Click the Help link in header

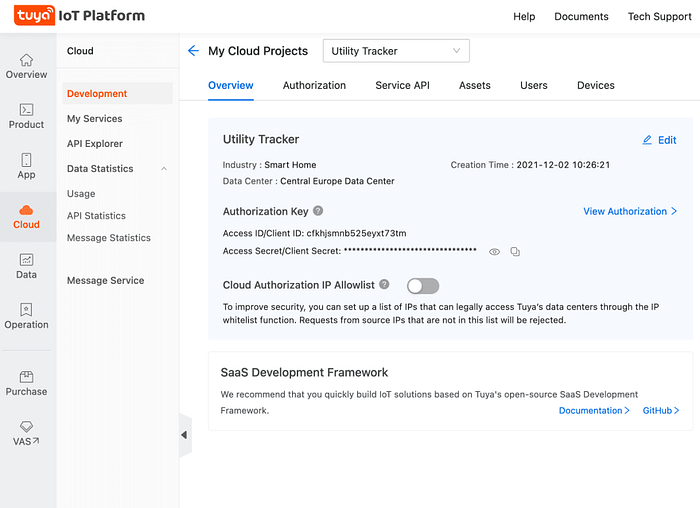tap(524, 17)
